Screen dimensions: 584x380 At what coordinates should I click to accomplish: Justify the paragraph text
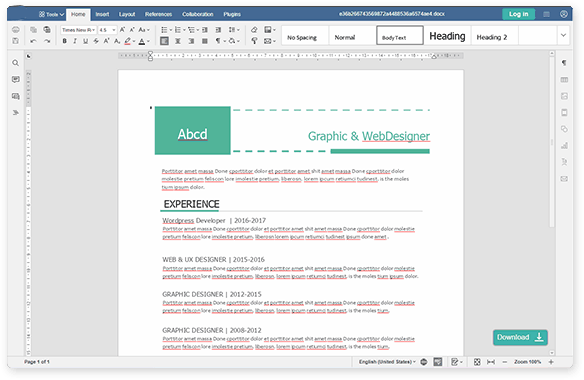(205, 41)
